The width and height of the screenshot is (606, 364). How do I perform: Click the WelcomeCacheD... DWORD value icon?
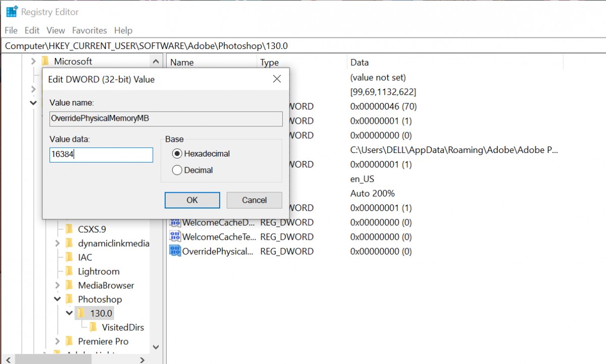pyautogui.click(x=175, y=222)
